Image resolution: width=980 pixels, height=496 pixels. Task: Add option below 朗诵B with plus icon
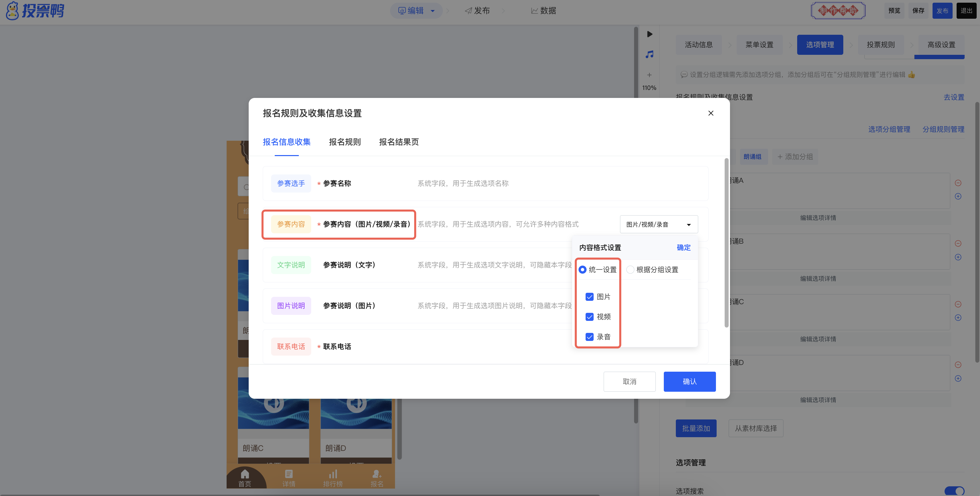tap(958, 257)
